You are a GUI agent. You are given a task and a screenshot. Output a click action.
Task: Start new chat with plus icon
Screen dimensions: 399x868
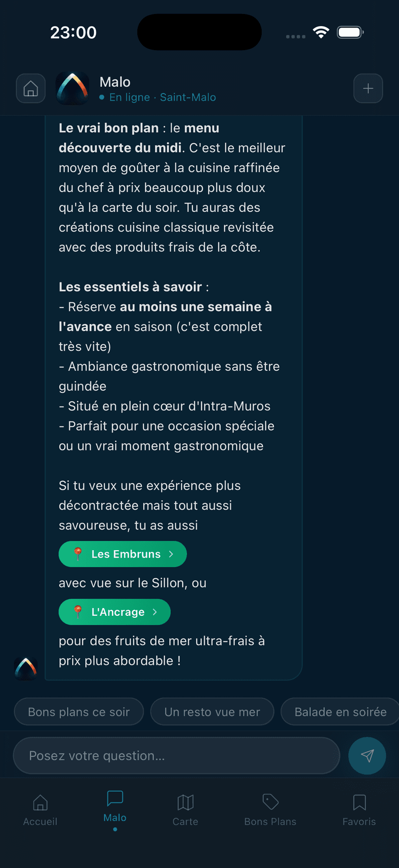point(368,89)
